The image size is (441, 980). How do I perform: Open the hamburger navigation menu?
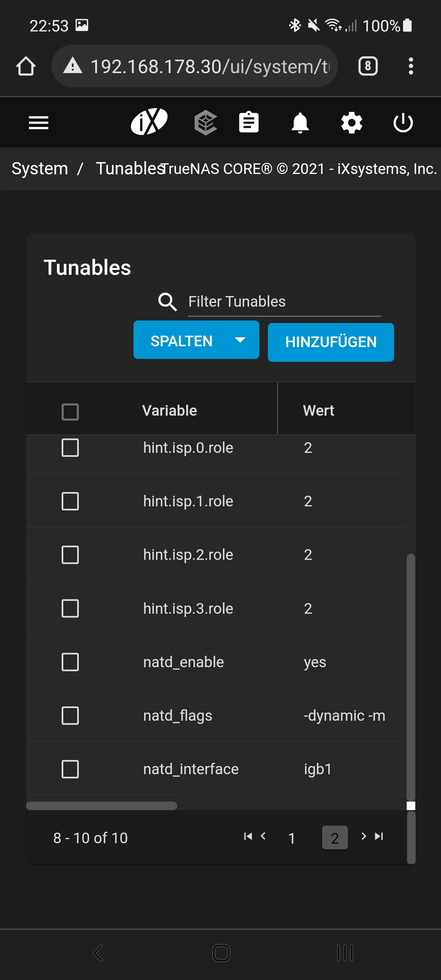(38, 122)
